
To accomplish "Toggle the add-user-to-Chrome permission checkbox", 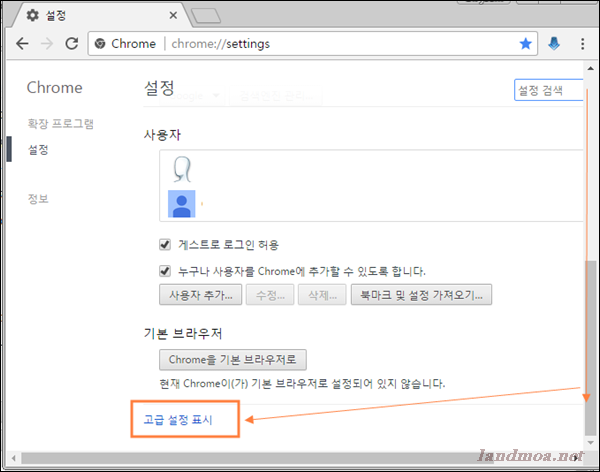I will coord(165,271).
